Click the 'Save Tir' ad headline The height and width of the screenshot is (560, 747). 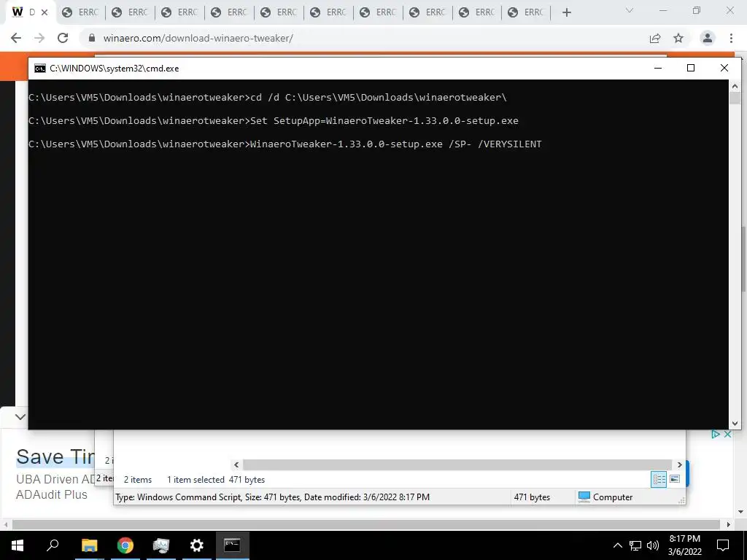55,457
